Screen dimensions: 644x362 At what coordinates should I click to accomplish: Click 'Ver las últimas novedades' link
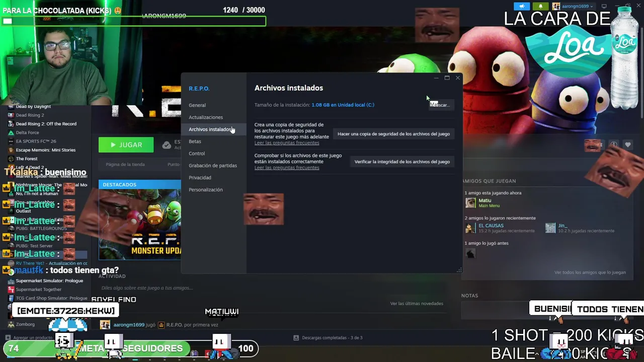[x=417, y=304]
